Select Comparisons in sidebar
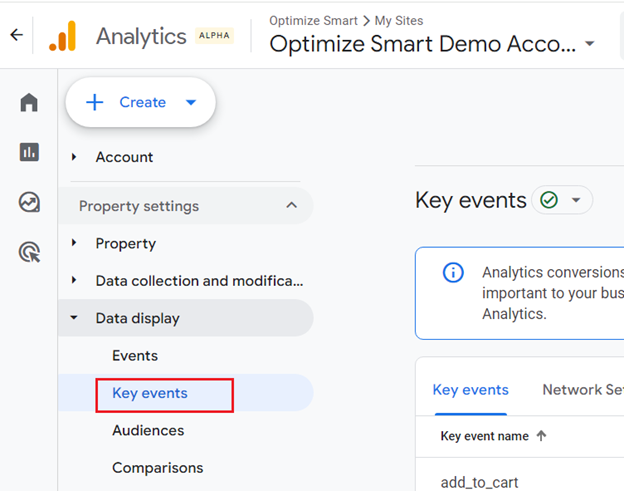 [158, 468]
